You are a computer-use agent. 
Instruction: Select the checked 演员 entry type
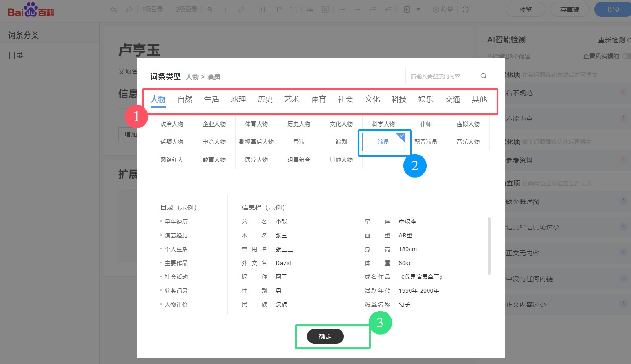pyautogui.click(x=383, y=142)
